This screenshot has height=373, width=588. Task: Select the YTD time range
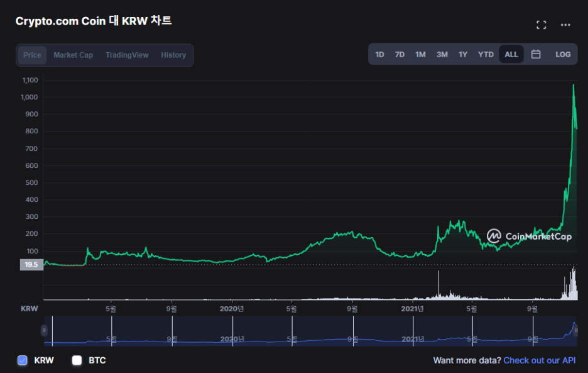(x=486, y=55)
